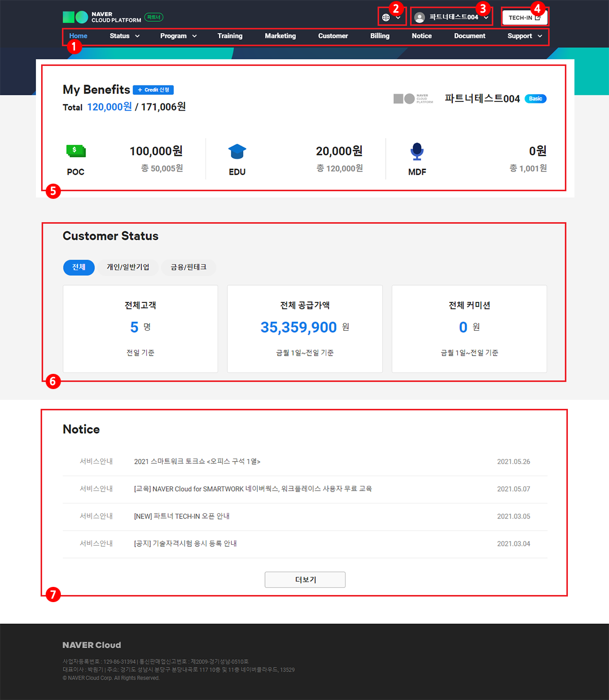The width and height of the screenshot is (609, 700).
Task: Open the Training menu
Action: pyautogui.click(x=230, y=36)
